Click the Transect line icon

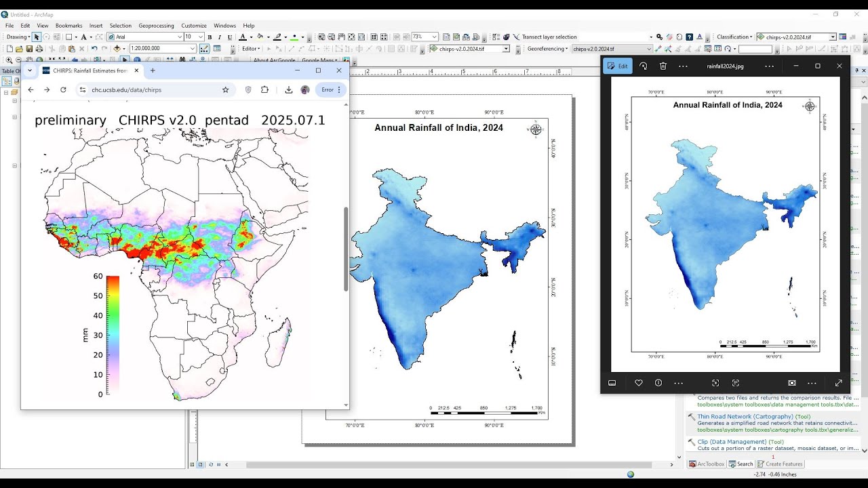click(515, 37)
